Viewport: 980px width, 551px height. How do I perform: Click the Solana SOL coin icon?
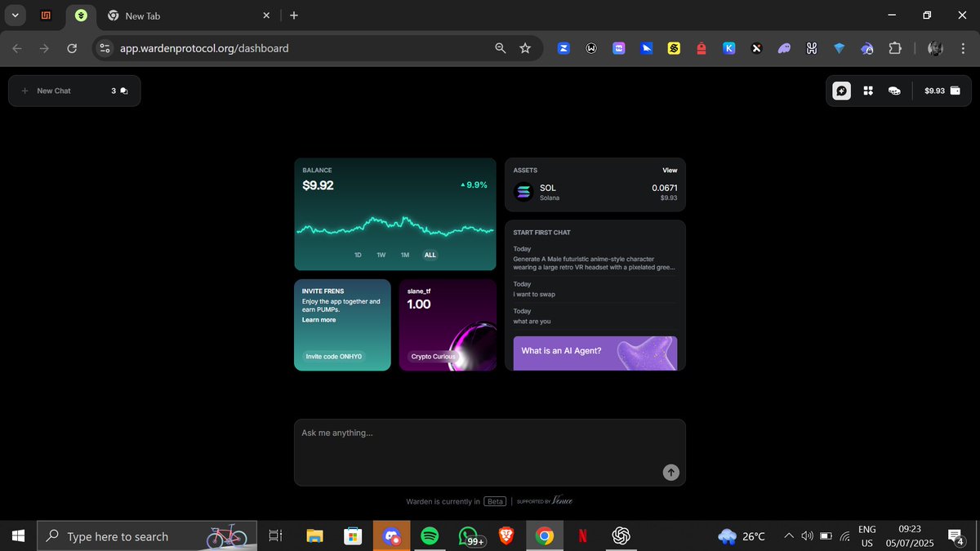point(523,193)
